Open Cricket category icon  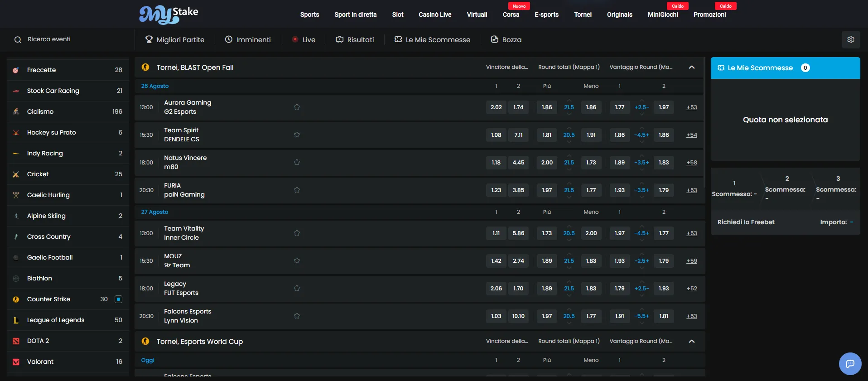[x=16, y=174]
